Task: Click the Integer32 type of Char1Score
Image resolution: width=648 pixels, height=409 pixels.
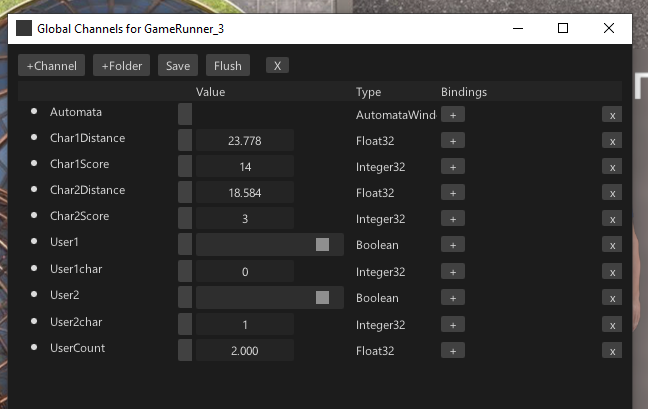Action: [380, 167]
